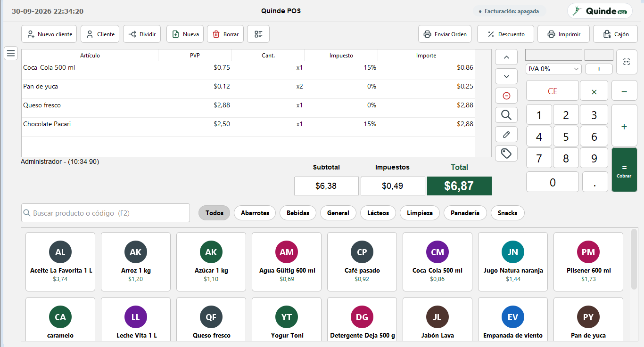Charge the sale with Cobrar button
Screen dimensions: 644x347
click(624, 170)
